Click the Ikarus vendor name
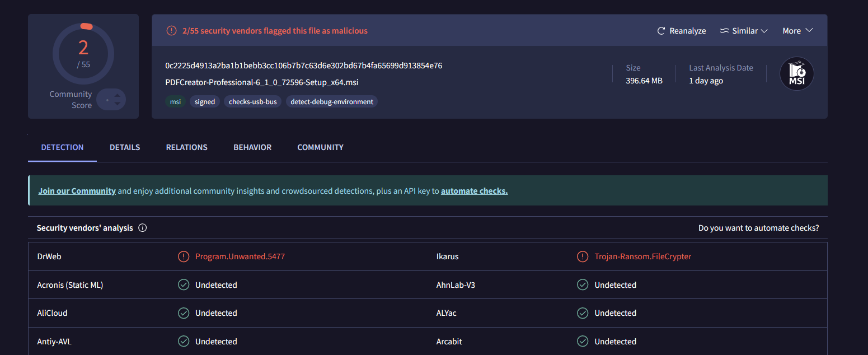The image size is (868, 355). [447, 256]
